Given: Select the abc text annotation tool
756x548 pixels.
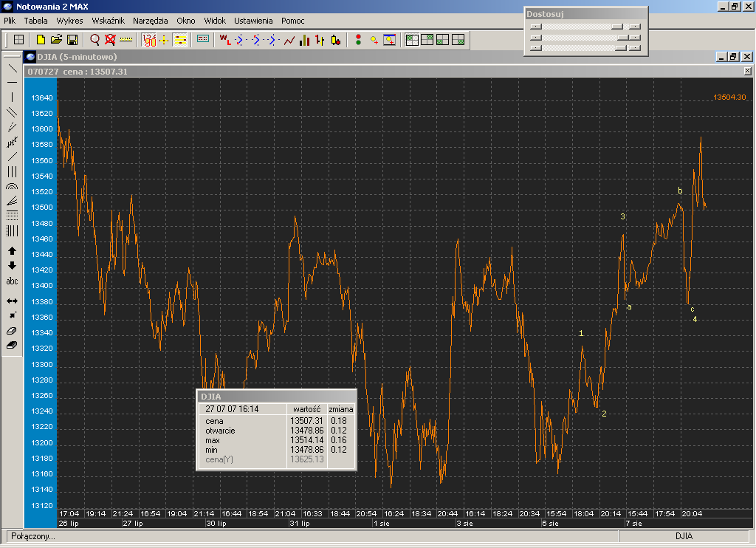Looking at the screenshot, I should [12, 281].
